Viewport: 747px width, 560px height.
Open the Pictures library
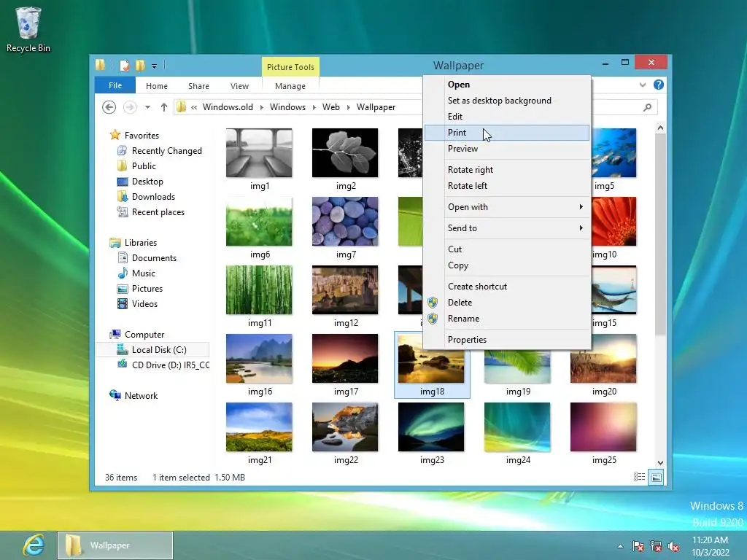(x=147, y=289)
